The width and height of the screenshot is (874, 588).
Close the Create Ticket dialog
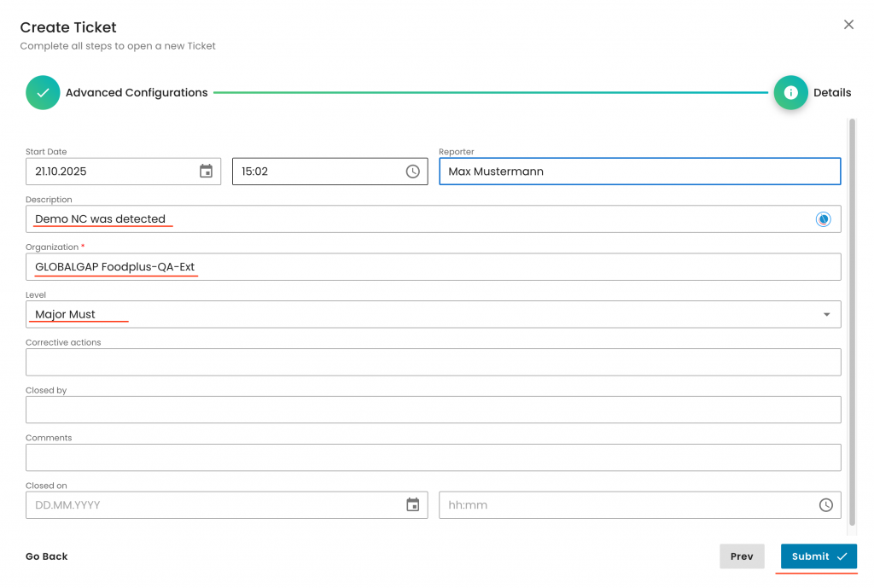pyautogui.click(x=848, y=25)
